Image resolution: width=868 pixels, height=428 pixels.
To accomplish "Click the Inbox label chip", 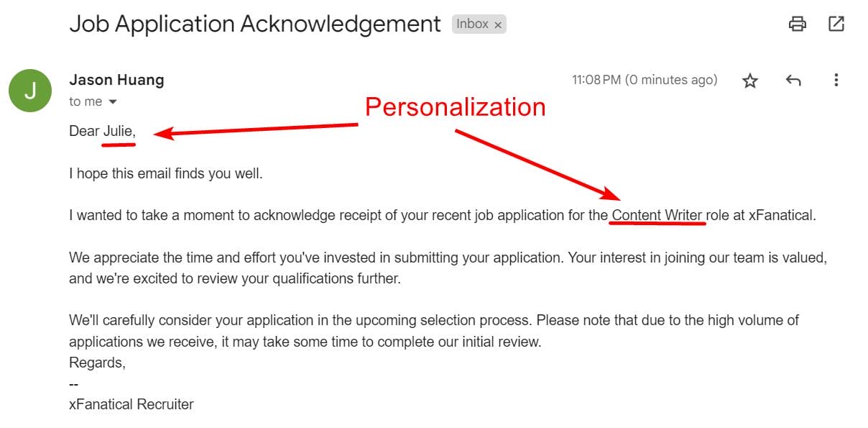I will click(x=472, y=24).
